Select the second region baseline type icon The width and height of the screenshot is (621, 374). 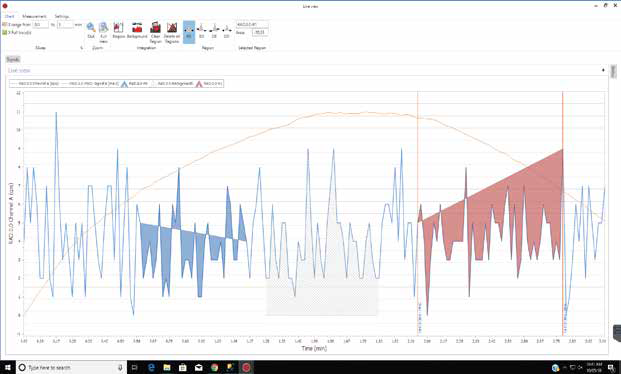point(201,31)
